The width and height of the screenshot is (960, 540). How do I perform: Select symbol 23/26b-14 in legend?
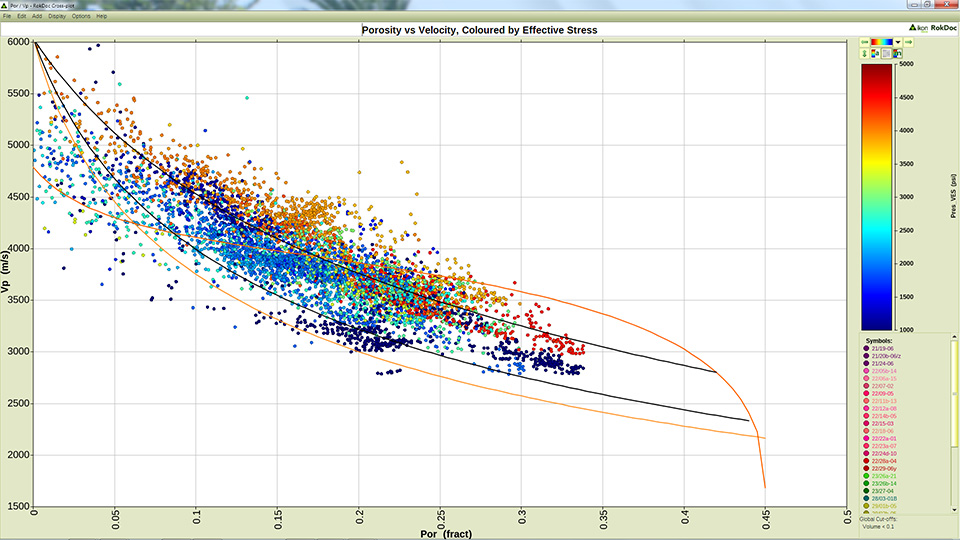pos(880,484)
